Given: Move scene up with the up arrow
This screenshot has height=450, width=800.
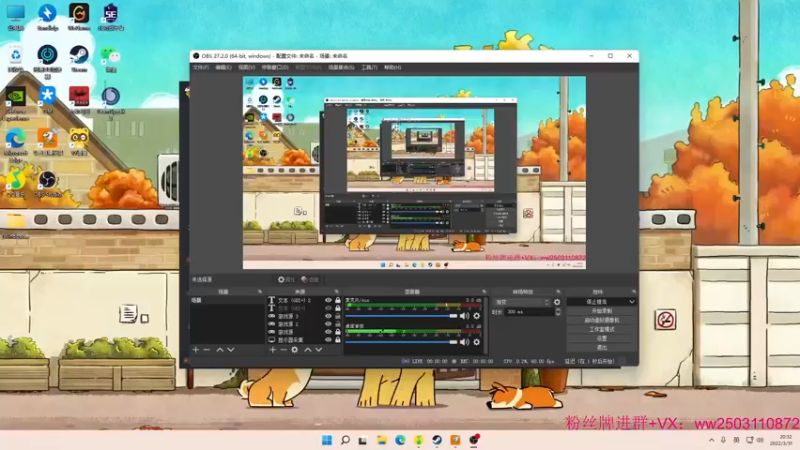Looking at the screenshot, I should (x=220, y=350).
